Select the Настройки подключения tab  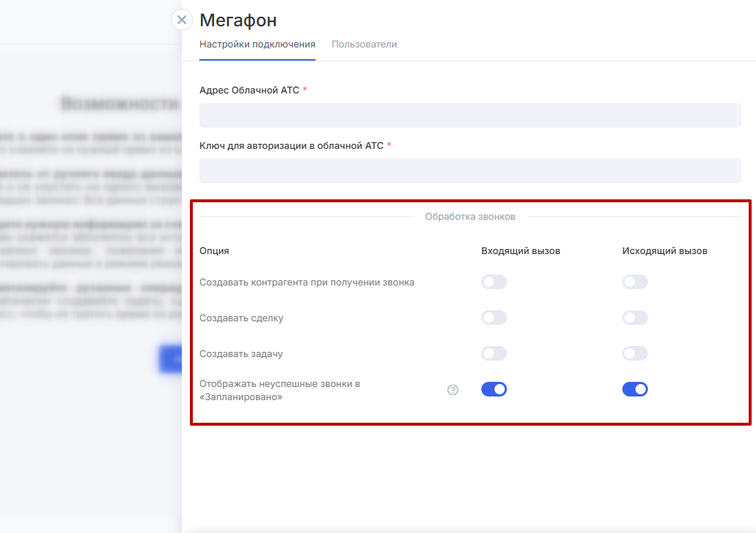tap(257, 45)
